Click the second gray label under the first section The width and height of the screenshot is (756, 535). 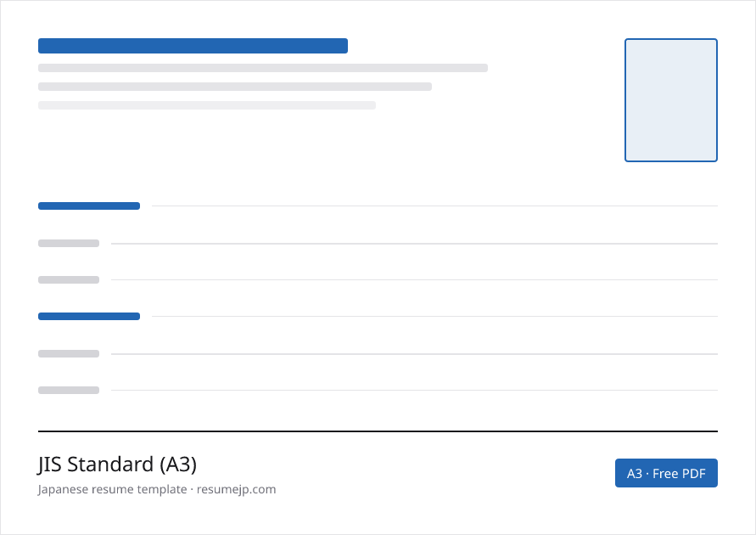tap(69, 279)
